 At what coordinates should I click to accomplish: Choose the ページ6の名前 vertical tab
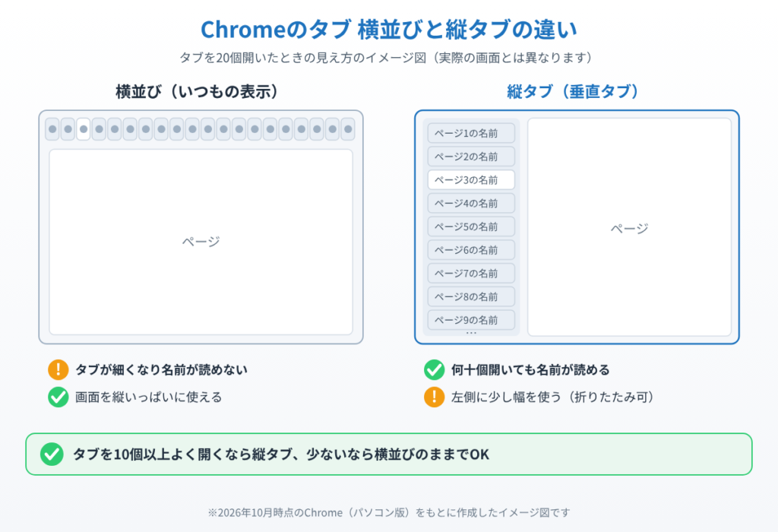click(x=471, y=249)
